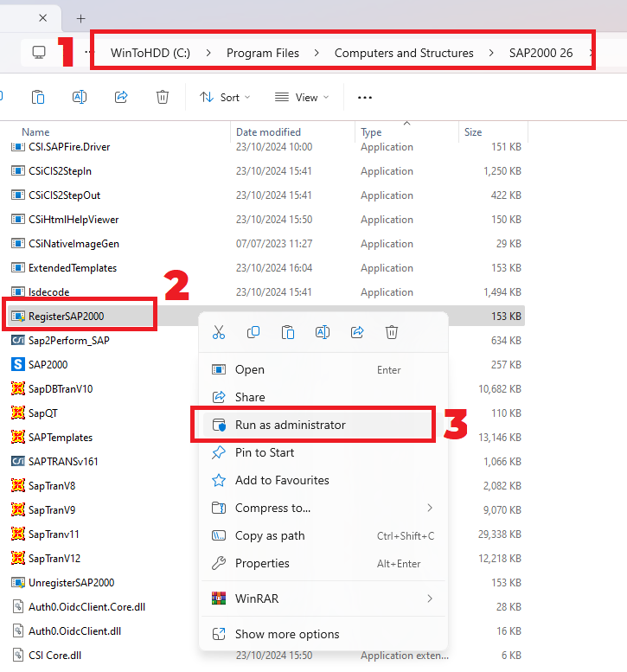This screenshot has width=627, height=672.
Task: Select the ExtendedTemplates file
Action: click(x=73, y=268)
